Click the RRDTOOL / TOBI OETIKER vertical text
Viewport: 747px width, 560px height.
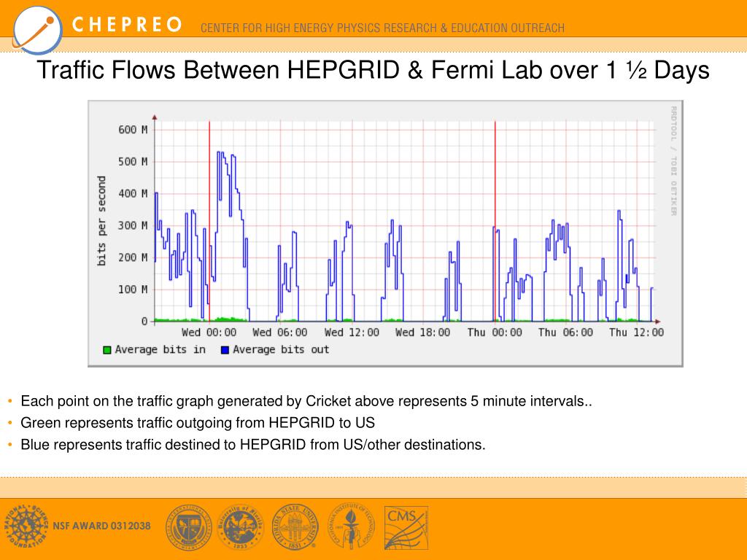point(673,161)
